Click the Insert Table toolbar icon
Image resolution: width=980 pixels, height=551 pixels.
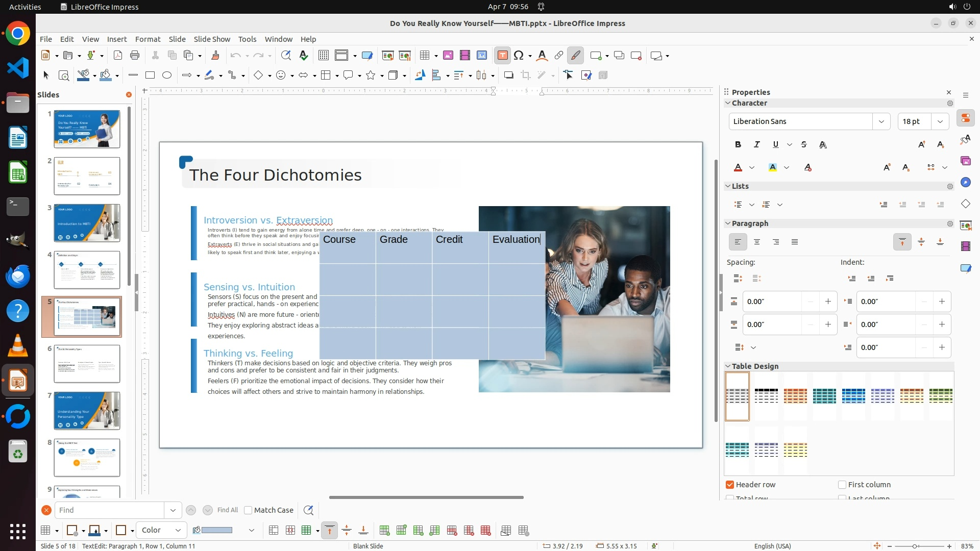(425, 56)
